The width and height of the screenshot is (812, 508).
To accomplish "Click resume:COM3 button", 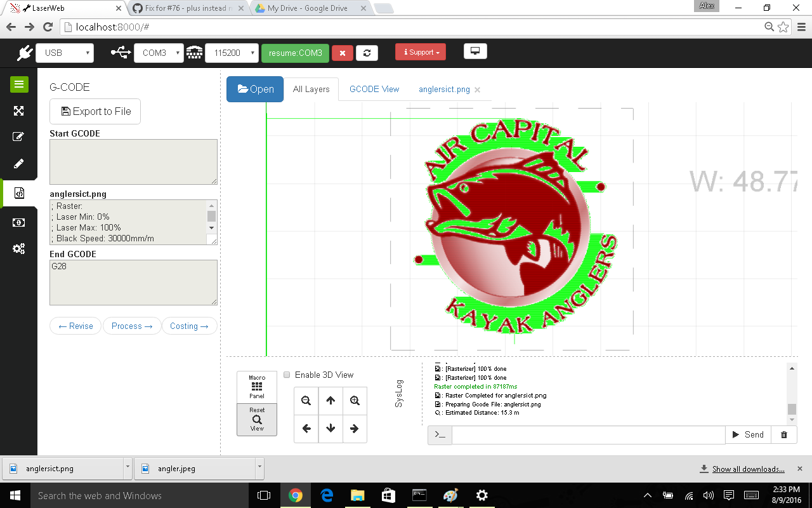I will pos(295,53).
